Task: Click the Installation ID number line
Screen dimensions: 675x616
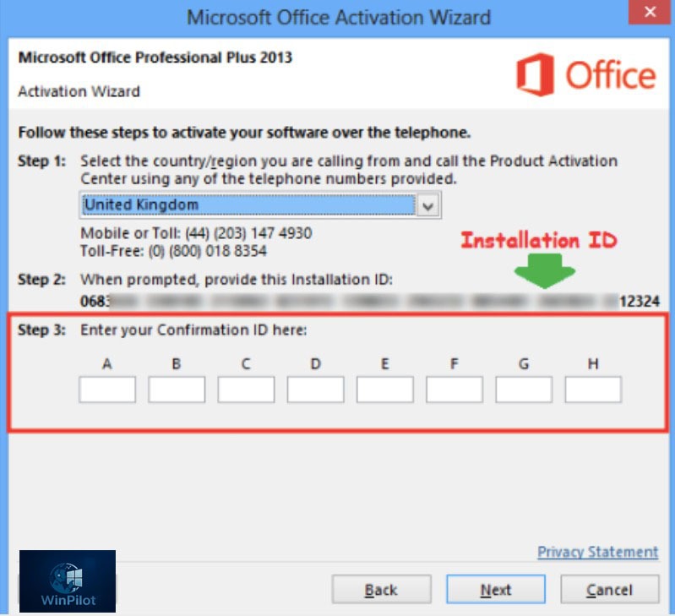Action: (370, 301)
